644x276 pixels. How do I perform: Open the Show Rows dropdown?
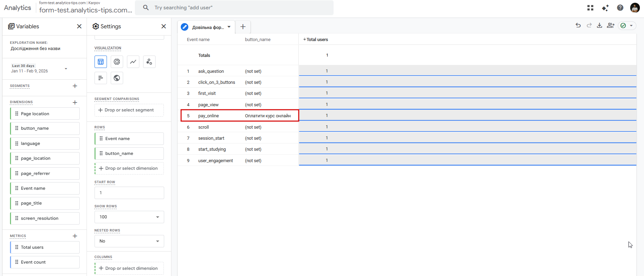[x=129, y=217]
